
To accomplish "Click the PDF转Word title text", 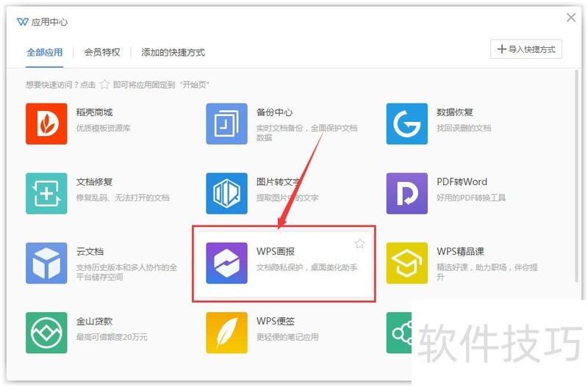I will point(462,181).
